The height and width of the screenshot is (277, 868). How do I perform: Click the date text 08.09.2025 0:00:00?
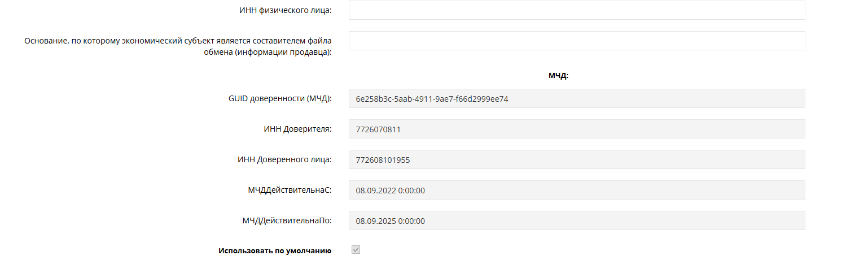tap(390, 220)
